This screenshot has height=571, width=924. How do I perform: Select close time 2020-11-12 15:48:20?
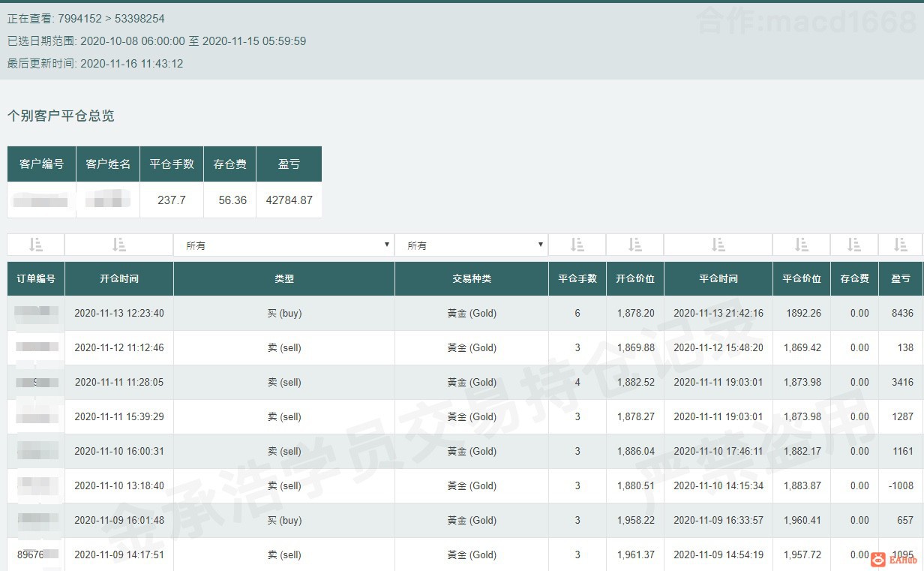pyautogui.click(x=718, y=347)
